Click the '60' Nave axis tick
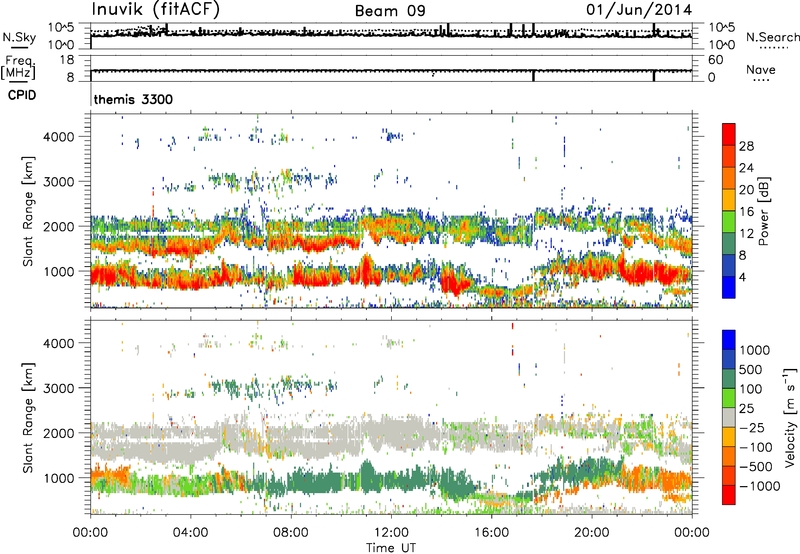This screenshot has height=554, width=800. (715, 60)
